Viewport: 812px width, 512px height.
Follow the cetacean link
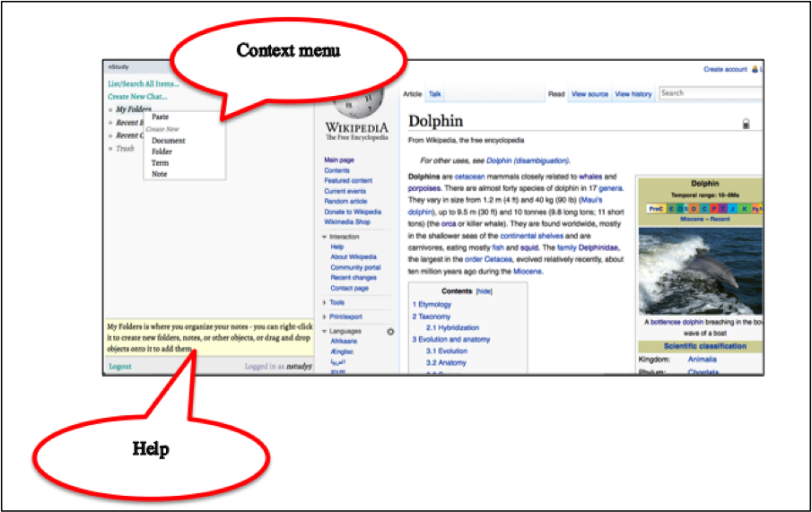click(469, 177)
